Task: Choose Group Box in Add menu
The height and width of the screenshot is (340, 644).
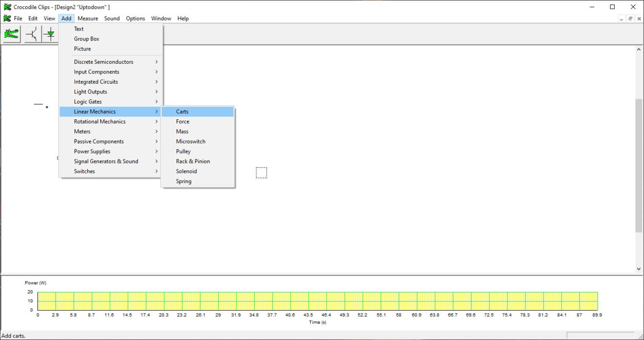Action: [87, 39]
